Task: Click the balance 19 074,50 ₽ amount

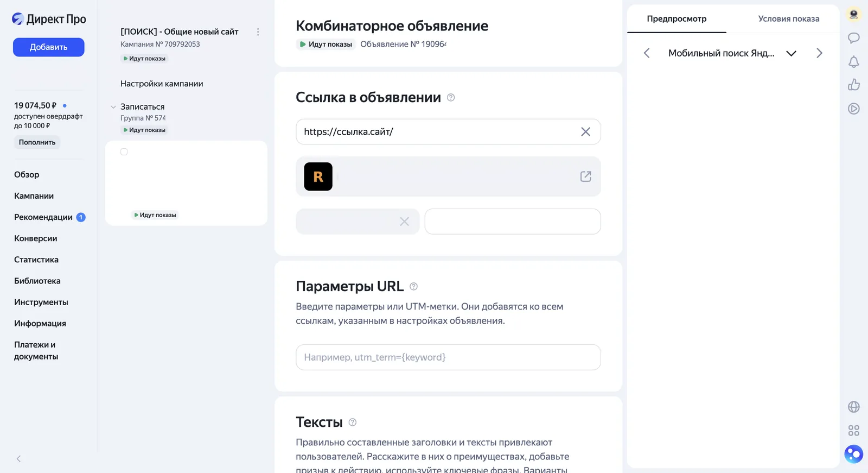Action: pyautogui.click(x=35, y=105)
